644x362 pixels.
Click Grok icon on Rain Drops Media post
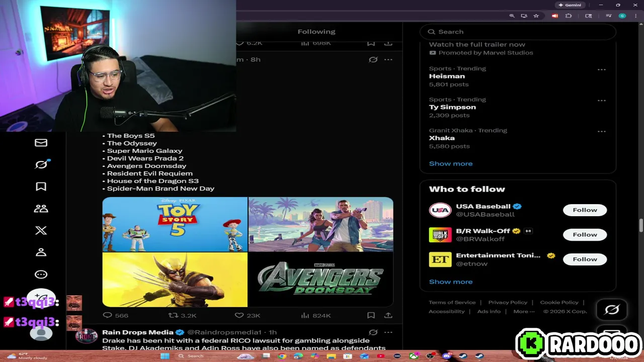(x=373, y=332)
